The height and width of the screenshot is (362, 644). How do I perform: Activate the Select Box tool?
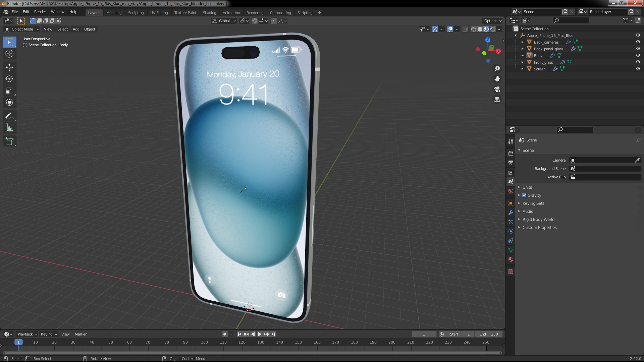(9, 42)
